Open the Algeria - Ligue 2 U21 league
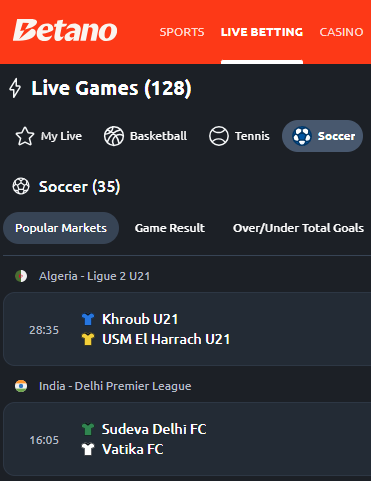Viewport: 371px width, 481px height. [94, 276]
